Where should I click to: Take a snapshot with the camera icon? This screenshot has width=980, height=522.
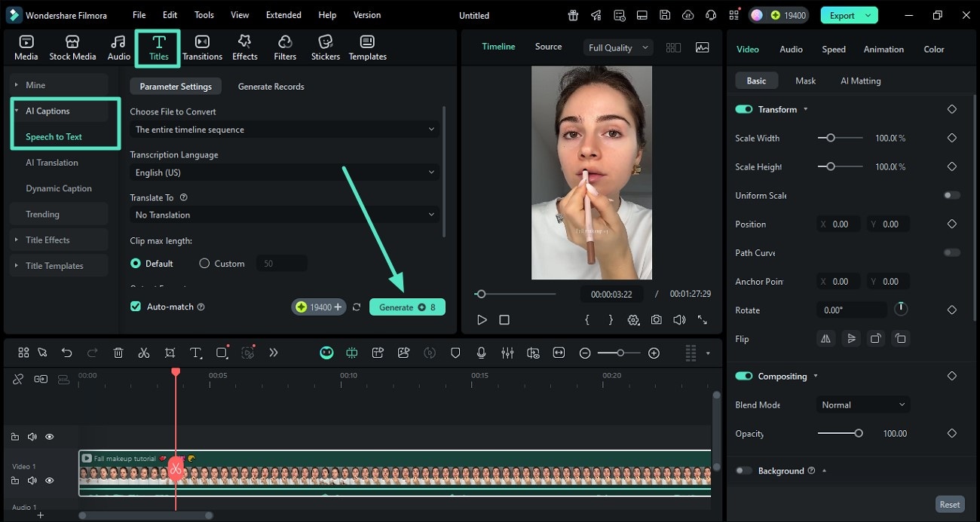click(657, 319)
